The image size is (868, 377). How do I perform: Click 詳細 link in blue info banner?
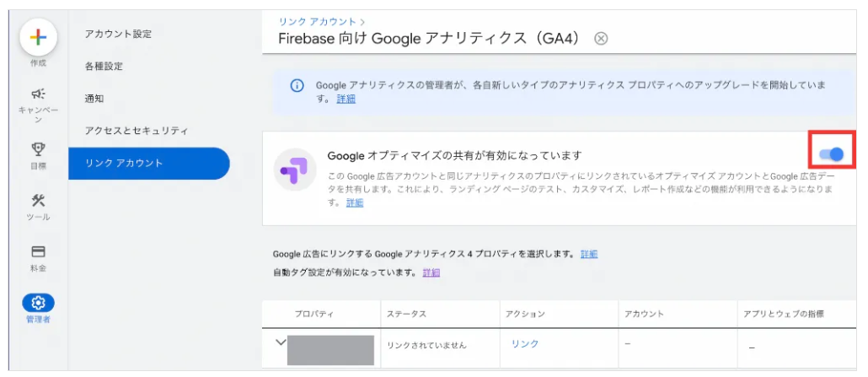[346, 99]
